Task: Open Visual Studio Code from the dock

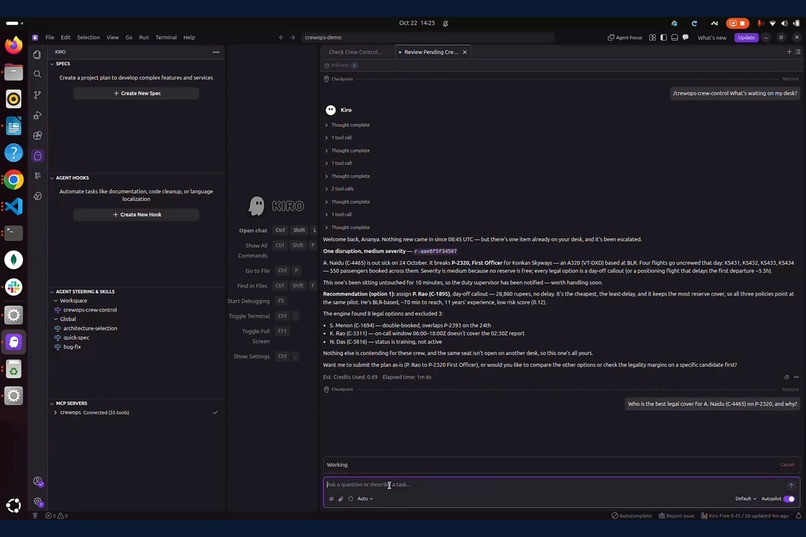Action: pos(14,207)
